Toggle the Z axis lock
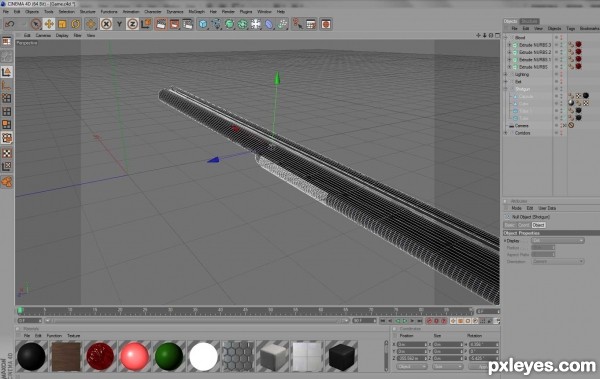This screenshot has height=379, width=600. coord(132,24)
